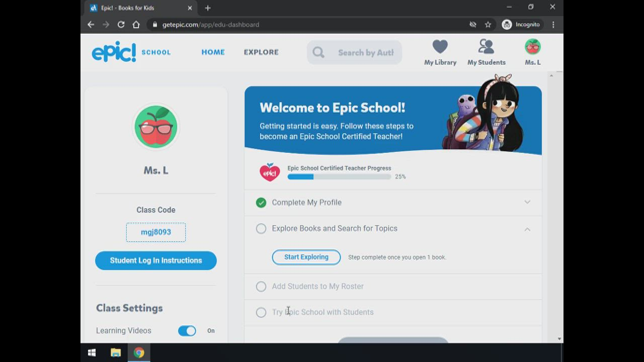The width and height of the screenshot is (644, 362).
Task: Open the Ms. L profile avatar in header
Action: tap(532, 47)
